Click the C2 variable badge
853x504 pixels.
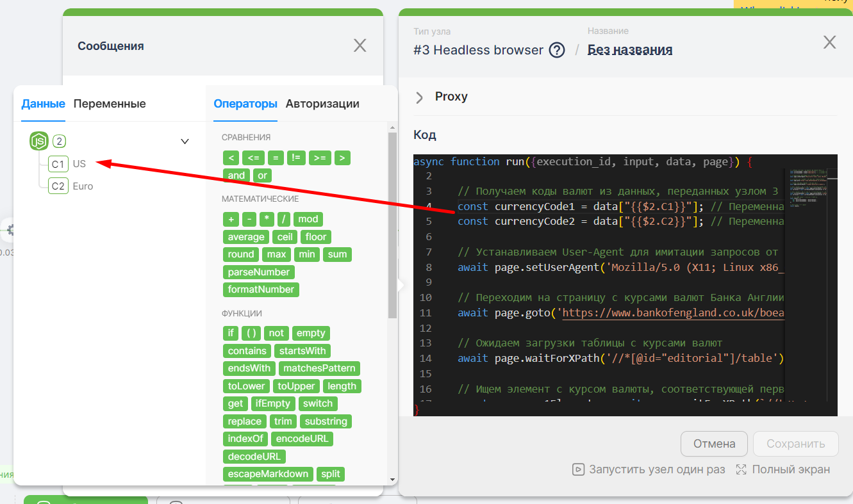tap(58, 186)
